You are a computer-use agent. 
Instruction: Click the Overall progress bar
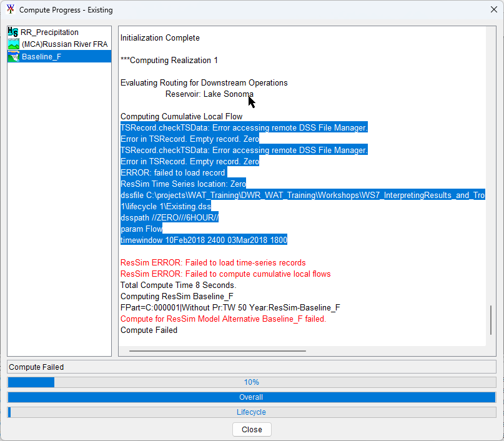251,397
